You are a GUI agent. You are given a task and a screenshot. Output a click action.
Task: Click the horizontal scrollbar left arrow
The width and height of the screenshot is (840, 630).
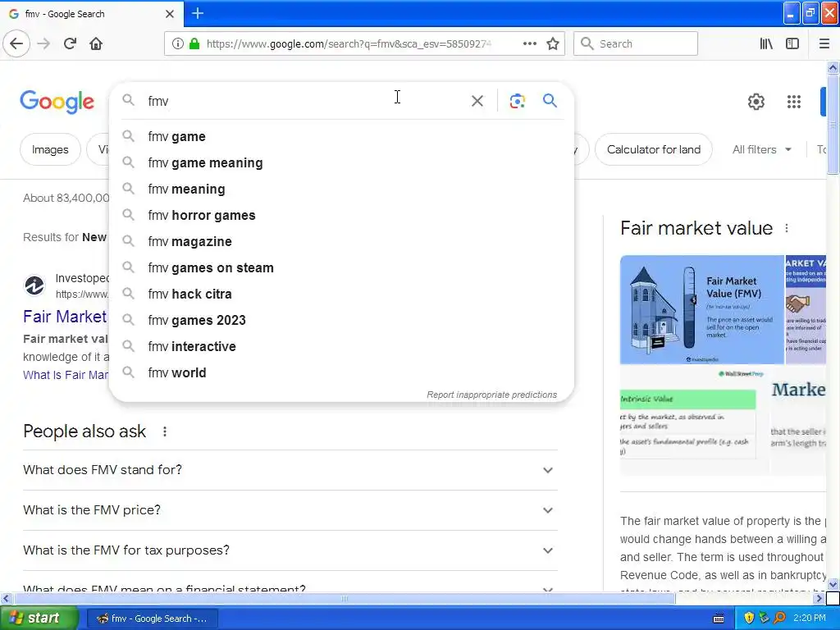point(6,598)
